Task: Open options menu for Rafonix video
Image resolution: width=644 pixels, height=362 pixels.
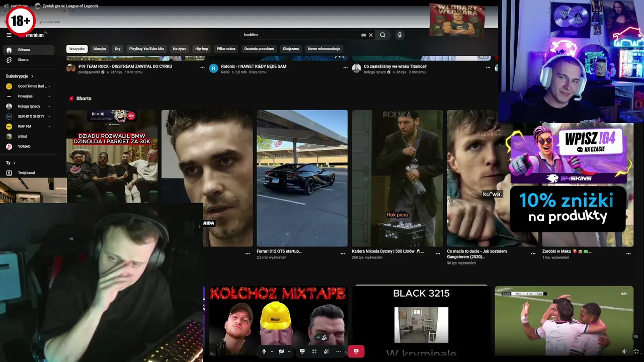Action: click(x=345, y=67)
